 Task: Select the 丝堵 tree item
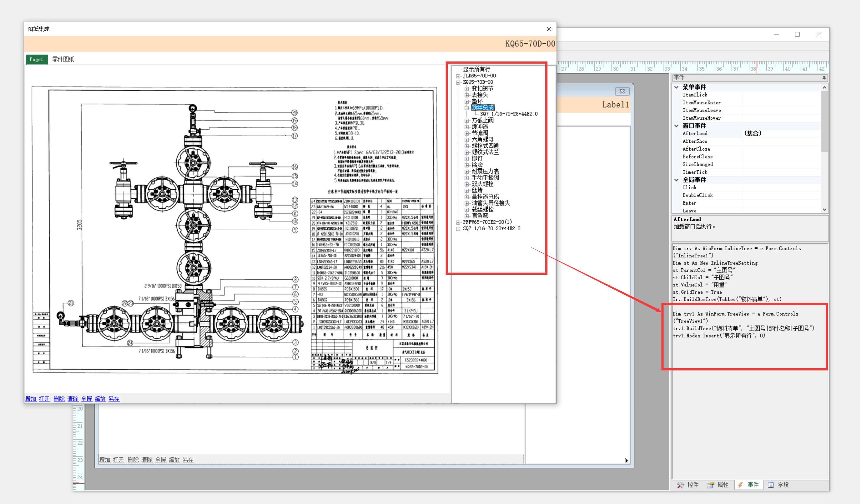(477, 190)
